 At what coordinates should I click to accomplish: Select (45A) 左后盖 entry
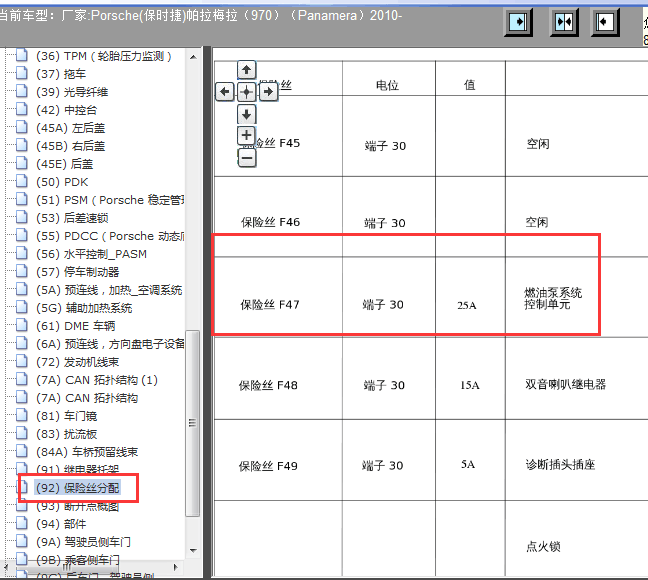tap(70, 128)
